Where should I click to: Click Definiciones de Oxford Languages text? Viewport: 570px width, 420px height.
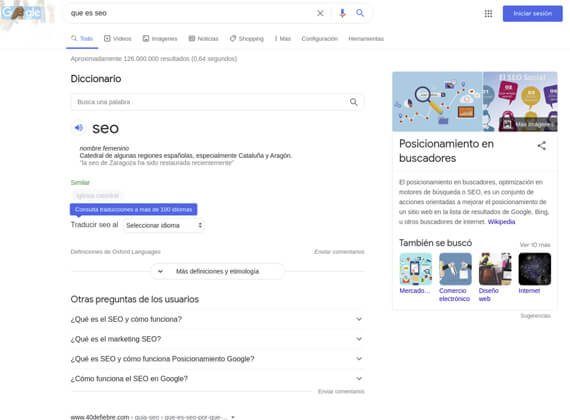coord(115,252)
